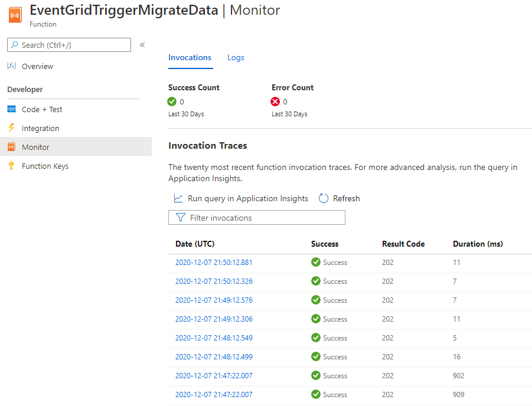Click the sidebar Search box
The image size is (532, 406).
pyautogui.click(x=69, y=45)
